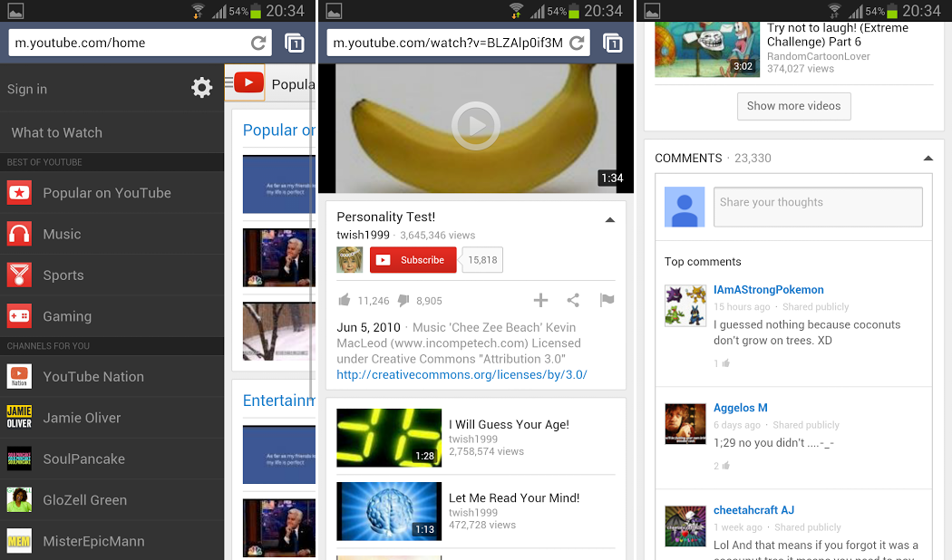Flag the video with report icon
Image resolution: width=952 pixels, height=560 pixels.
(607, 301)
